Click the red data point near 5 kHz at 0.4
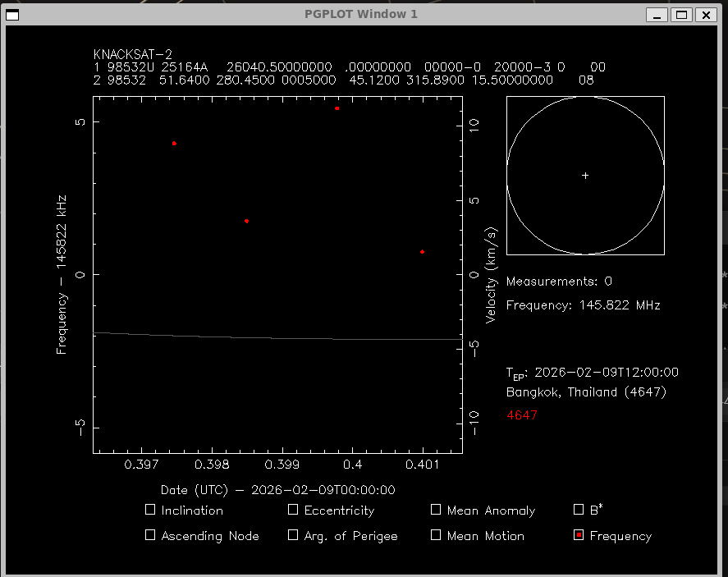The height and width of the screenshot is (577, 728). 337,108
